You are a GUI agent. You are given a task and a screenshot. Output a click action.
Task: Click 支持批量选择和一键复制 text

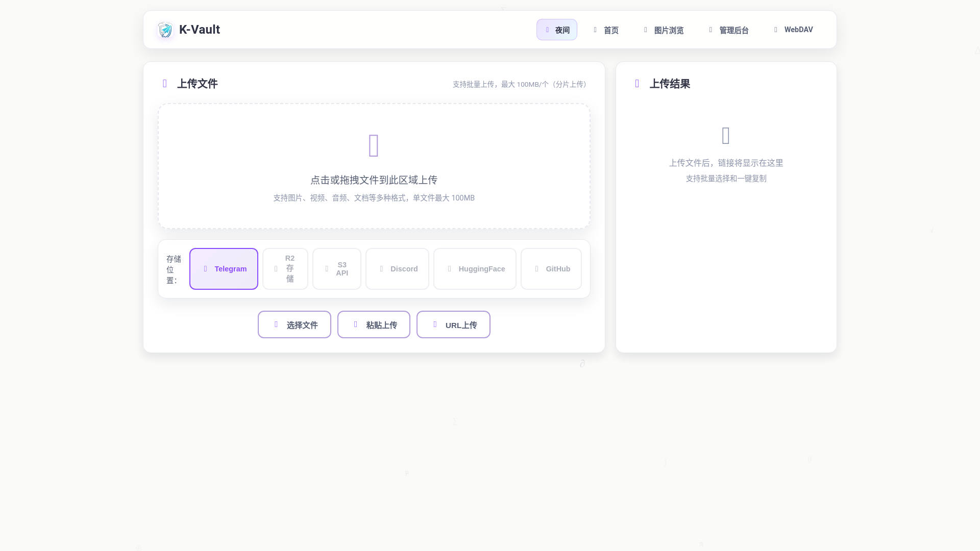tap(726, 179)
